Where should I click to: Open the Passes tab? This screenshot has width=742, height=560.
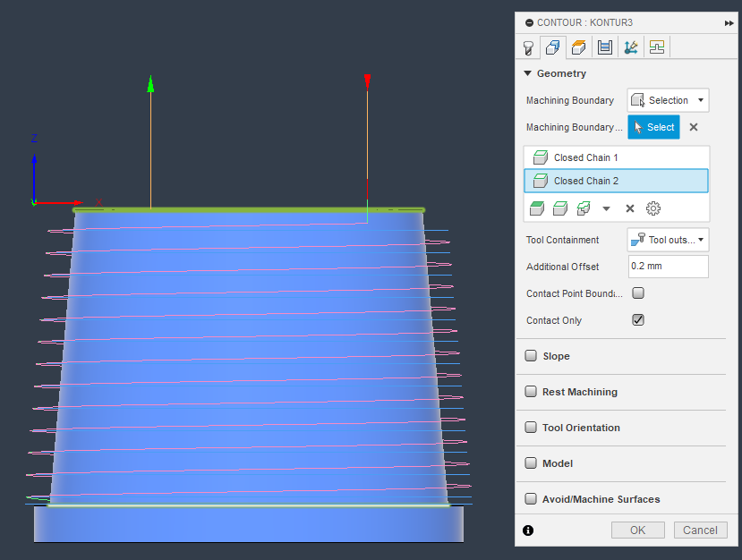coord(605,47)
